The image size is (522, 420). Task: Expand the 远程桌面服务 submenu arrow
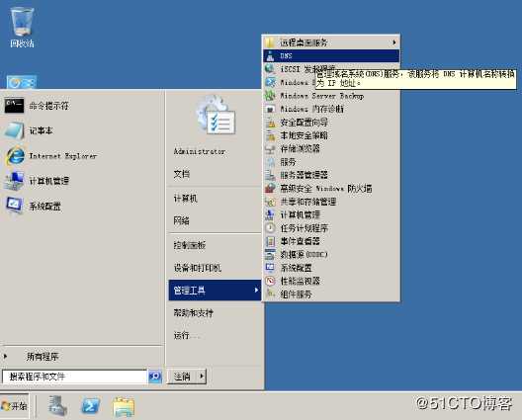[x=394, y=42]
